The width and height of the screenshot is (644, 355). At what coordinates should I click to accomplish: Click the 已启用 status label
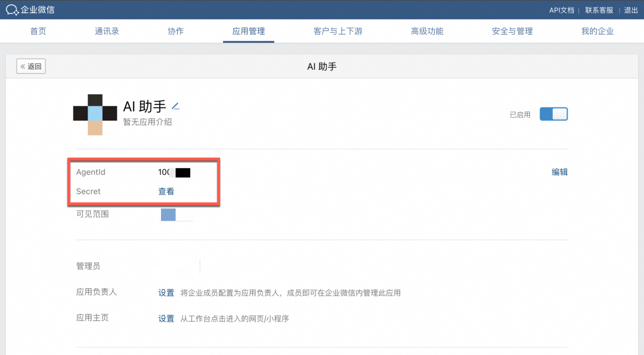click(x=520, y=115)
